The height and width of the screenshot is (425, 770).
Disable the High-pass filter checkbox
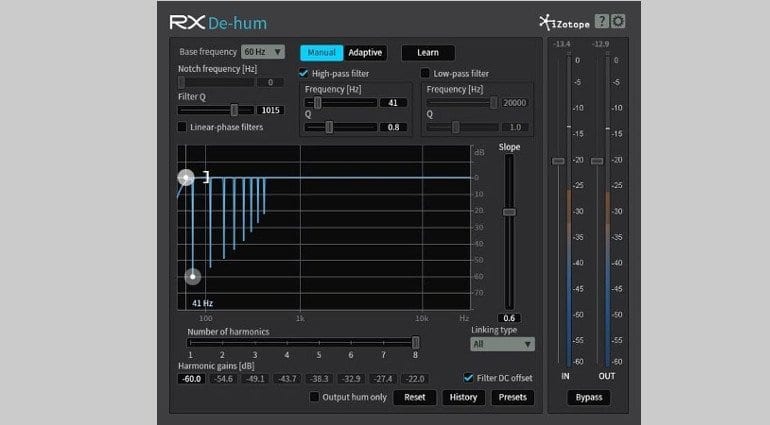click(303, 73)
